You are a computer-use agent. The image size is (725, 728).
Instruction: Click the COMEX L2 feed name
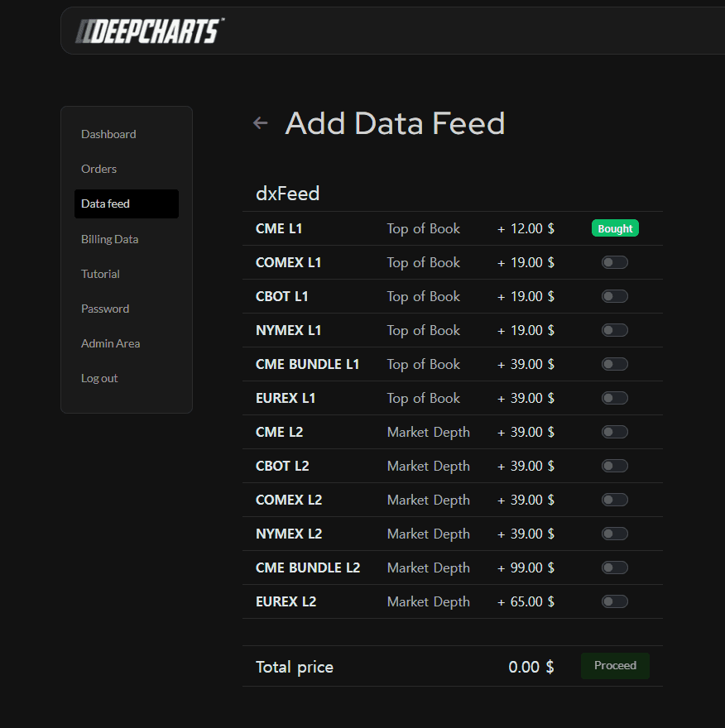click(x=289, y=500)
